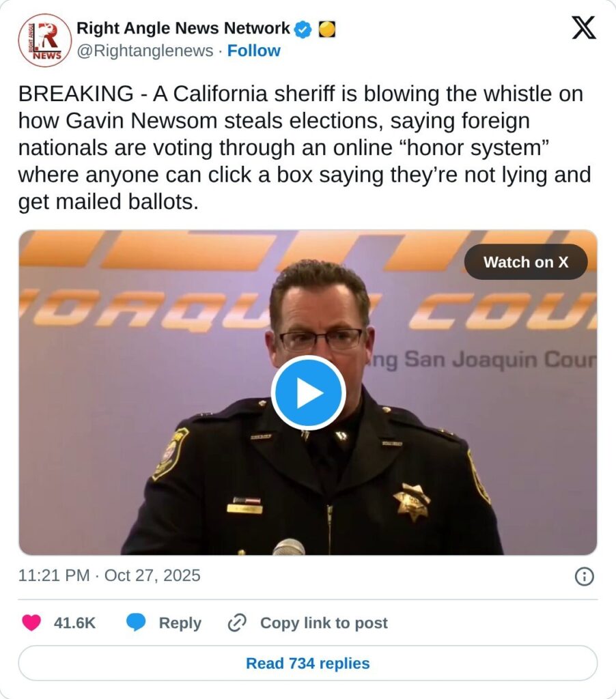
Task: Click the X logo in the corner
Action: [583, 29]
